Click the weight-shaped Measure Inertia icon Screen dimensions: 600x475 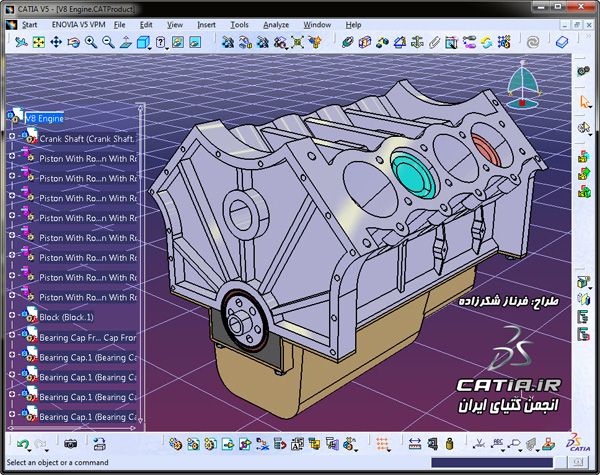[450, 444]
